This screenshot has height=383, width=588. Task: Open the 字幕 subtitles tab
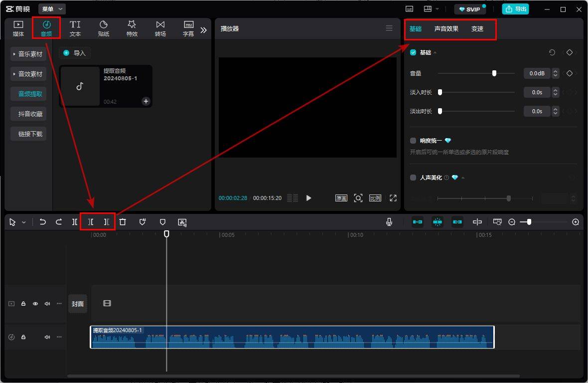click(x=188, y=28)
